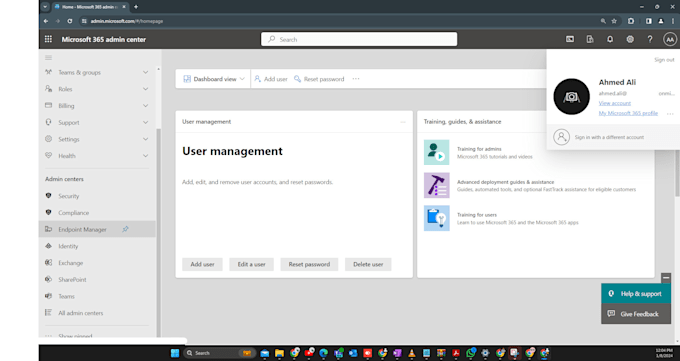This screenshot has height=361, width=680.
Task: Collapse the navigation menu hamburger icon
Action: 49,58
